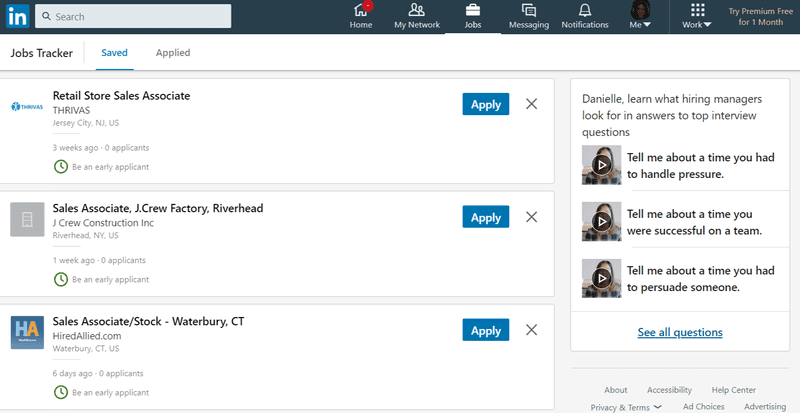Expand the Privacy & Terms dropdown
This screenshot has height=413, width=800.
627,407
